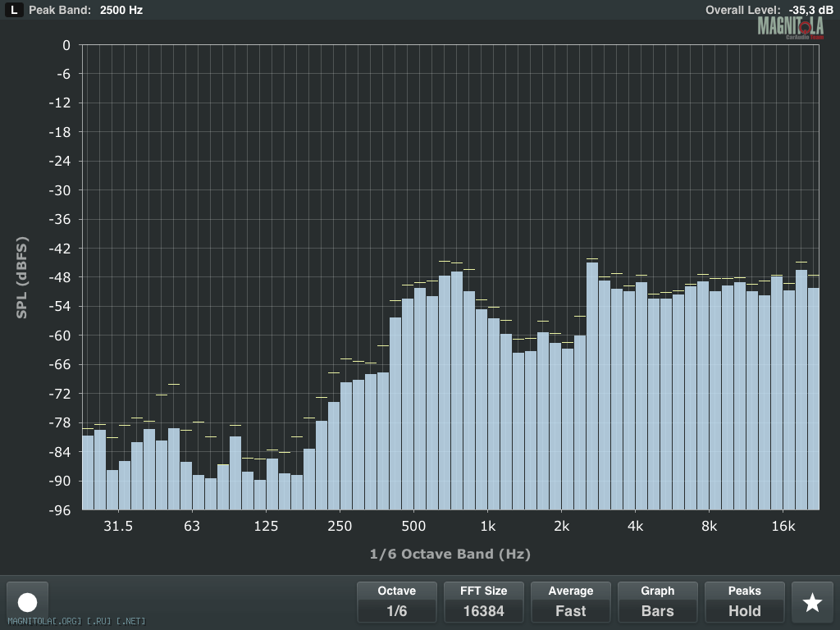Click the -48 level axis label

(x=61, y=277)
